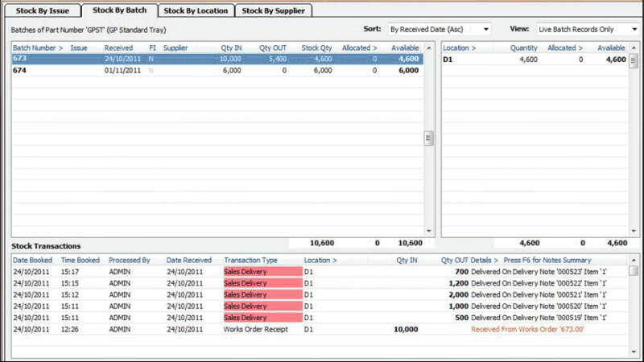The height and width of the screenshot is (362, 644).
Task: Click the Transaction Type column header
Action: pyautogui.click(x=250, y=261)
